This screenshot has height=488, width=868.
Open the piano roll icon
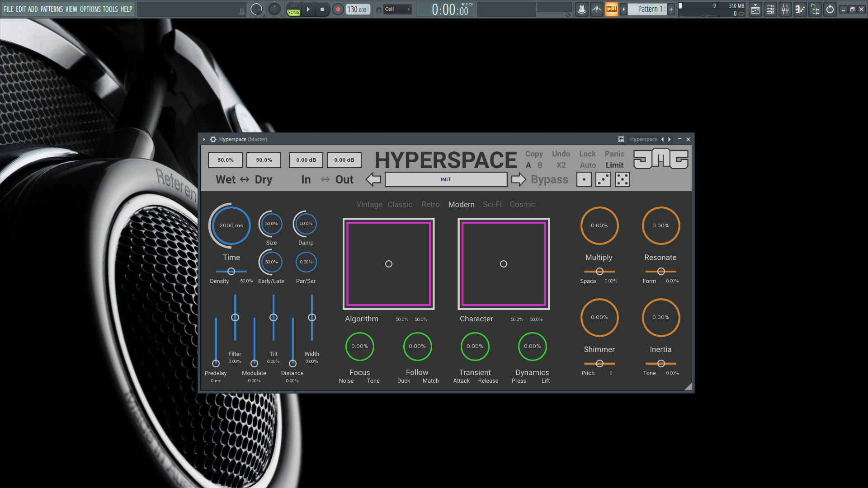tap(800, 9)
